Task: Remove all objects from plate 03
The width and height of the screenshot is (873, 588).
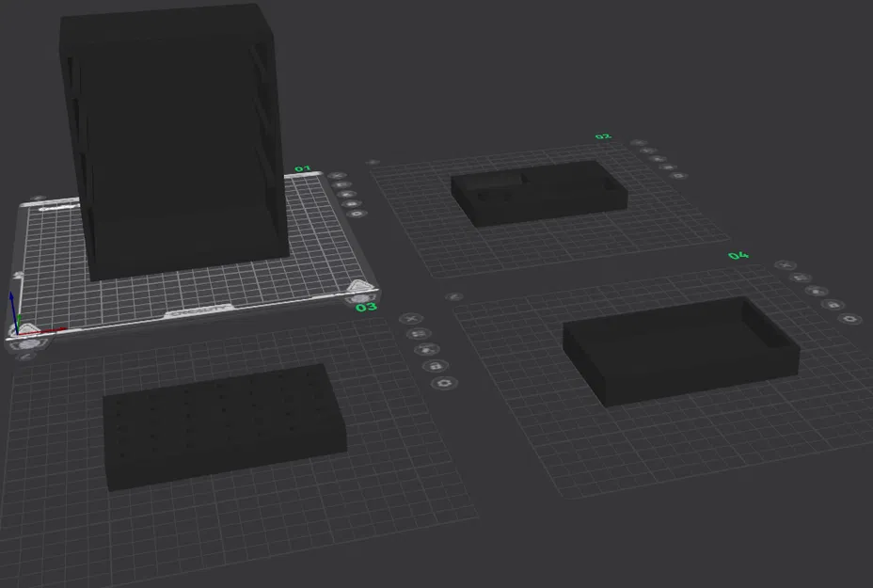Action: point(411,319)
